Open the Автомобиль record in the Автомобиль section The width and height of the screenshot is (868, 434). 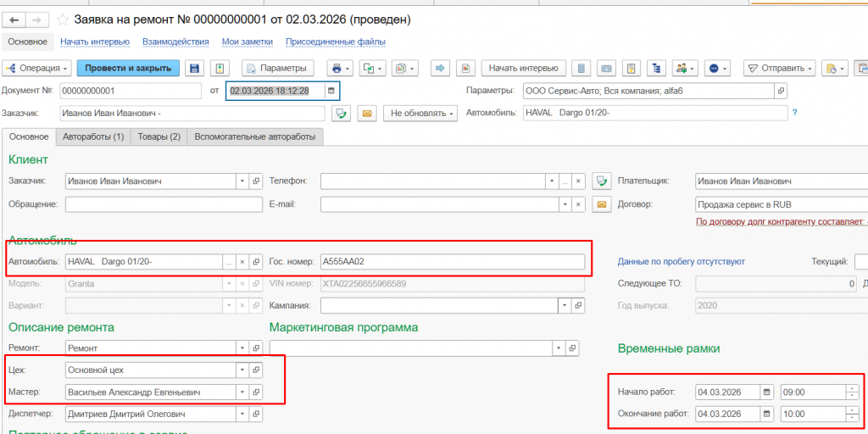coord(256,262)
